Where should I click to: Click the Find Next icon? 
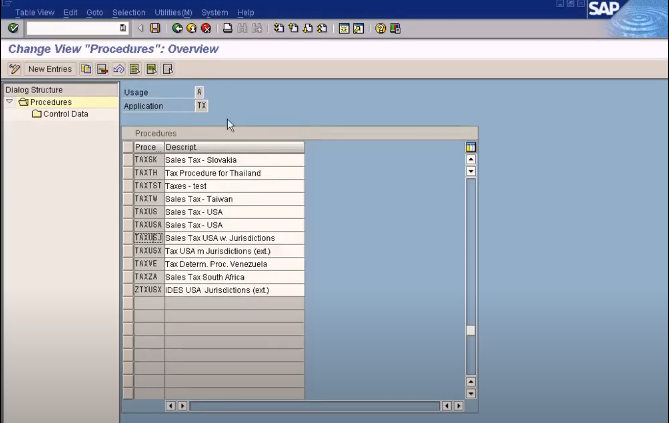(257, 28)
